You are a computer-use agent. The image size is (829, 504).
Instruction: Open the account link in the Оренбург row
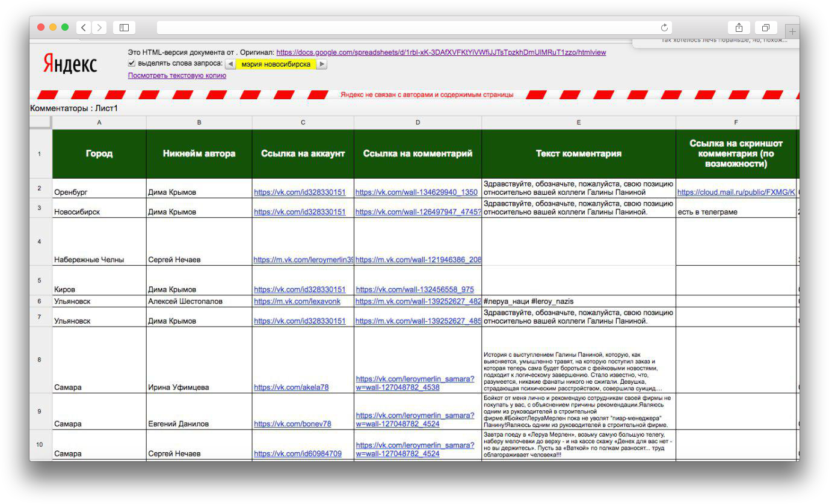[300, 192]
